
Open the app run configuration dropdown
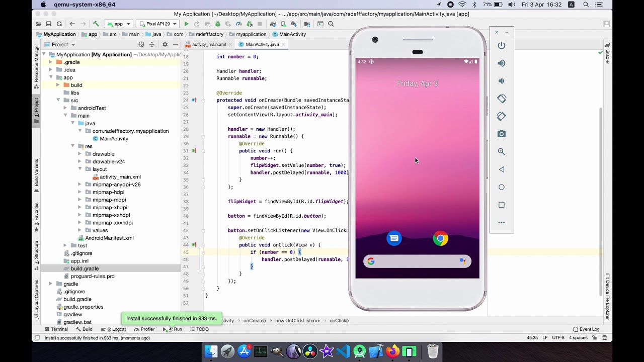tap(119, 24)
